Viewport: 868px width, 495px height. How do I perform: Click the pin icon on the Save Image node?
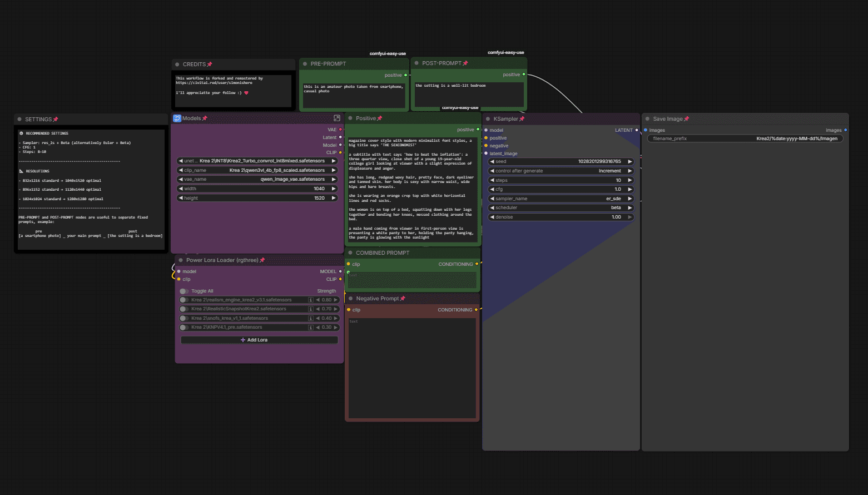pos(686,119)
